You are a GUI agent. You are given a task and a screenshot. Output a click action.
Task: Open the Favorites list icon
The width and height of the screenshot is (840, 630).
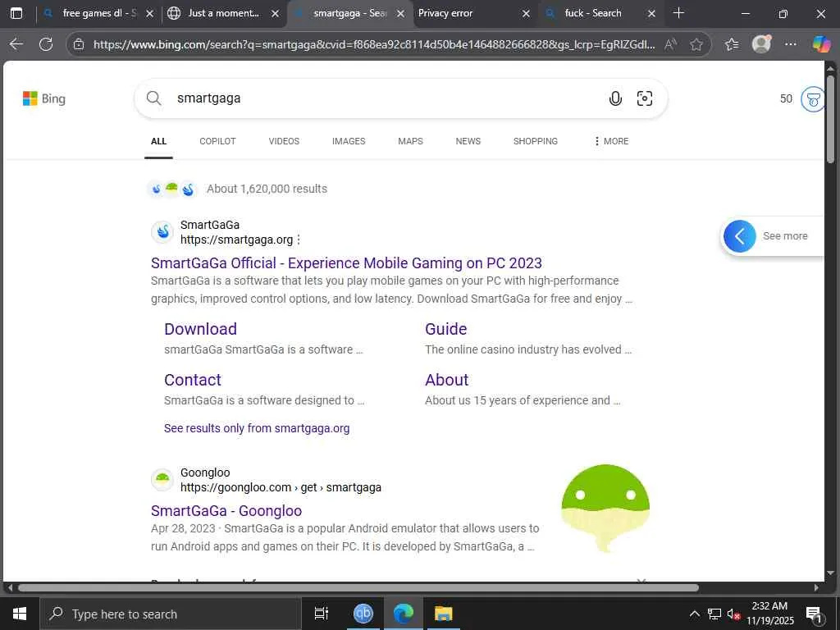732,44
